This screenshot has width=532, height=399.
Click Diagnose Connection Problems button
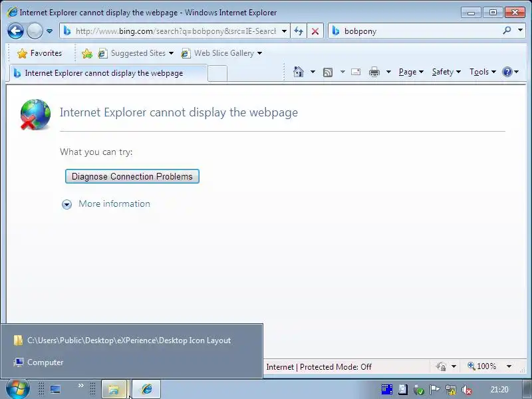click(132, 176)
